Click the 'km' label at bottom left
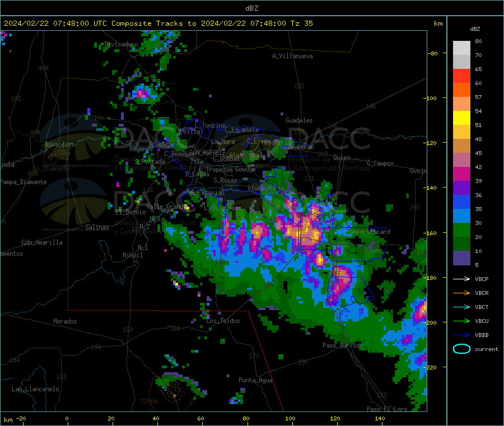504x426 pixels. point(8,420)
